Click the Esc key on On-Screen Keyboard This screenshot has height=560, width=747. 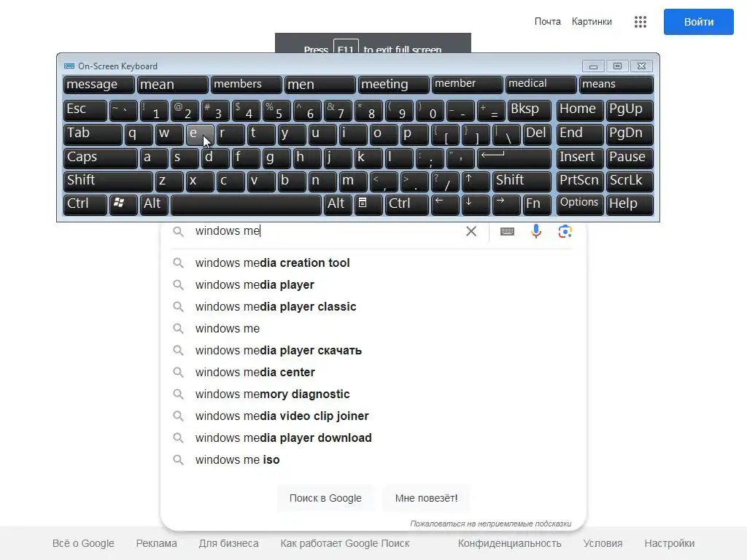click(85, 110)
